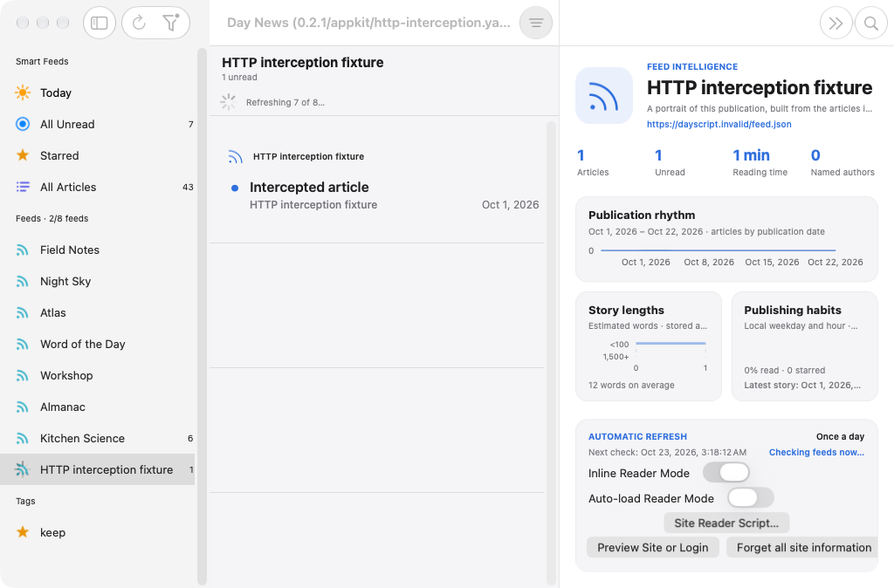Viewport: 894px width, 588px height.
Task: Click the blue unread dot on Intercepted article
Action: coord(235,188)
